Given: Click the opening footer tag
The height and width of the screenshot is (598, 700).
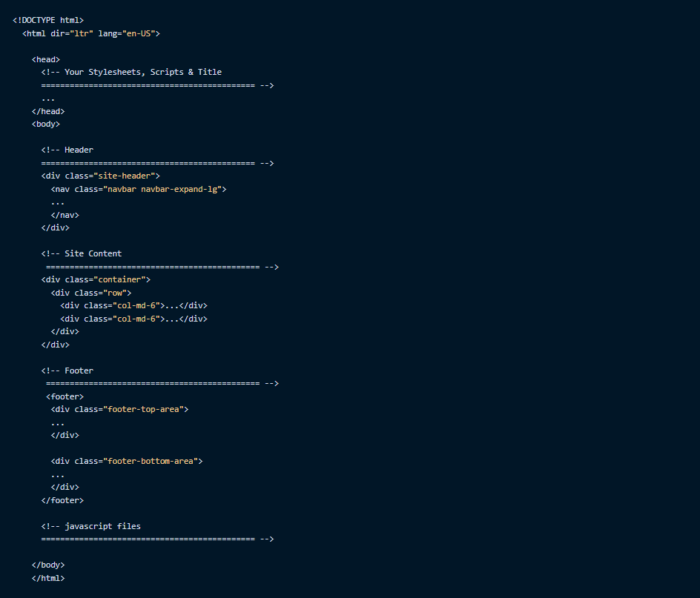Looking at the screenshot, I should [x=65, y=396].
